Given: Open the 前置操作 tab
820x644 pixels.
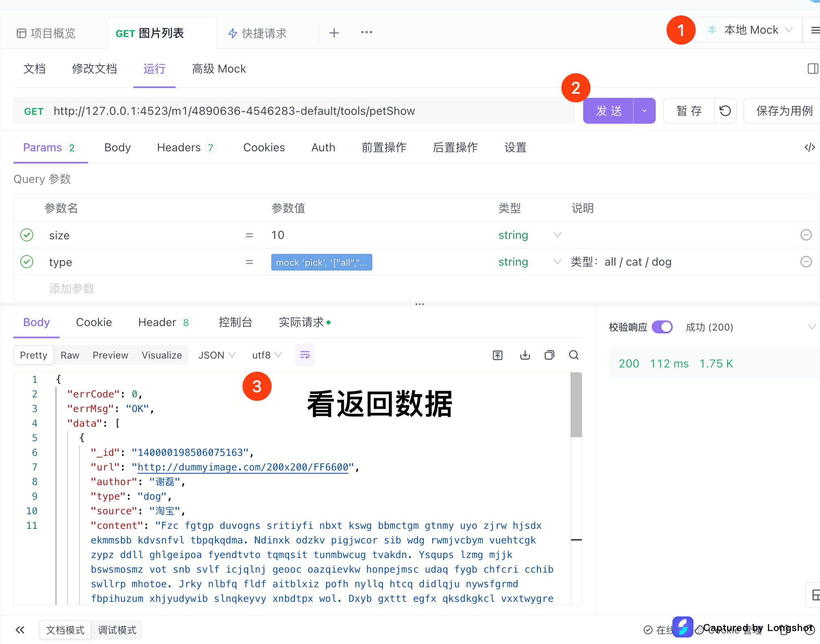Looking at the screenshot, I should (x=384, y=148).
